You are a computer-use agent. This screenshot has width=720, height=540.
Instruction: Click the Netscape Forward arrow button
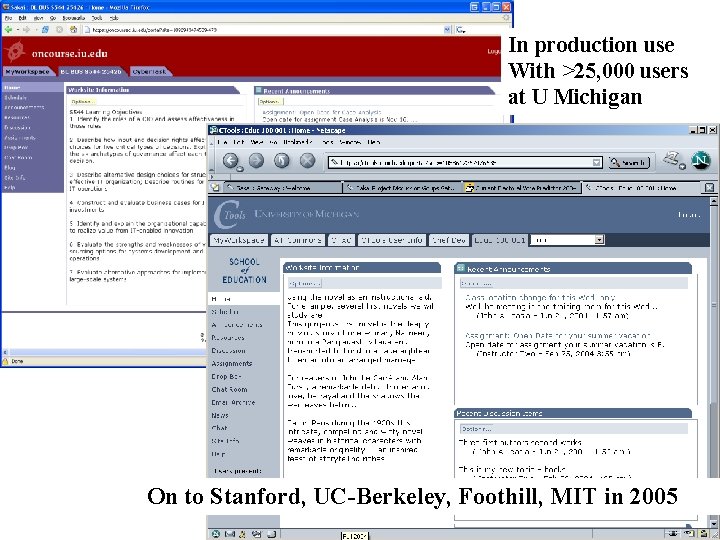point(256,161)
